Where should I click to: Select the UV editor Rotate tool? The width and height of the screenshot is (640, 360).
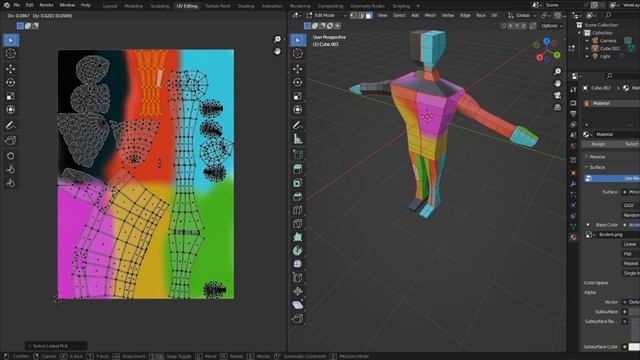click(11, 82)
